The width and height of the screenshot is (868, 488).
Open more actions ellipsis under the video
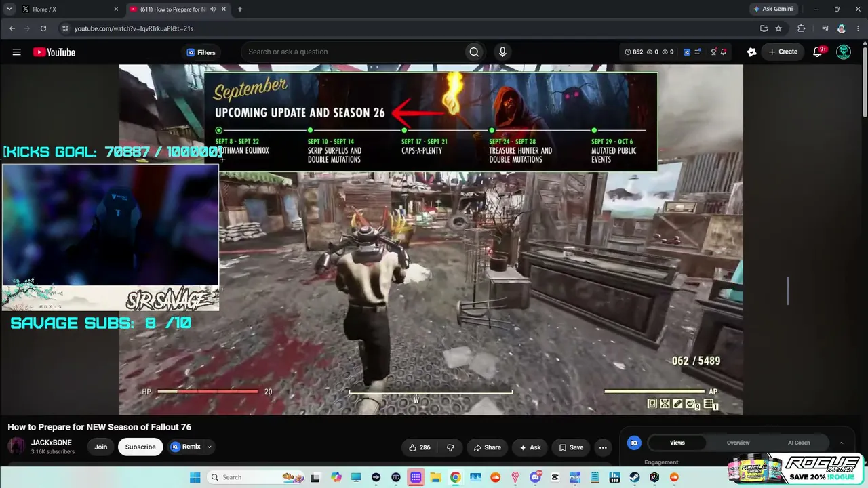pyautogui.click(x=603, y=447)
